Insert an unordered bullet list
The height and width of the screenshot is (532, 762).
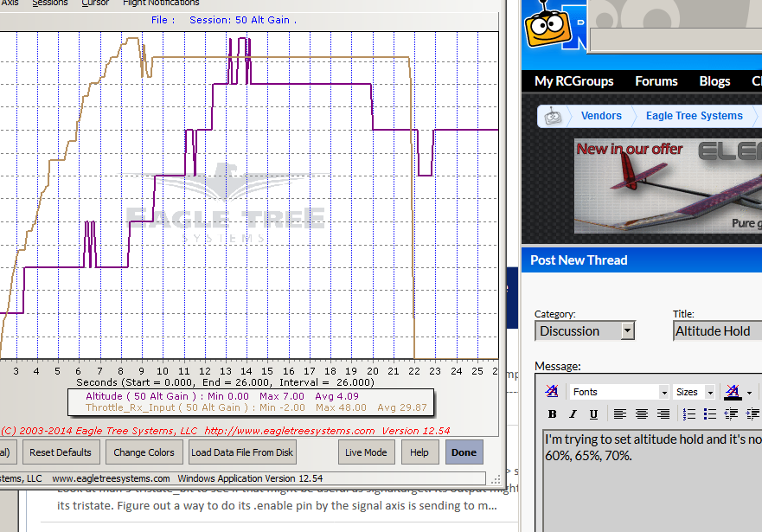[x=710, y=414]
